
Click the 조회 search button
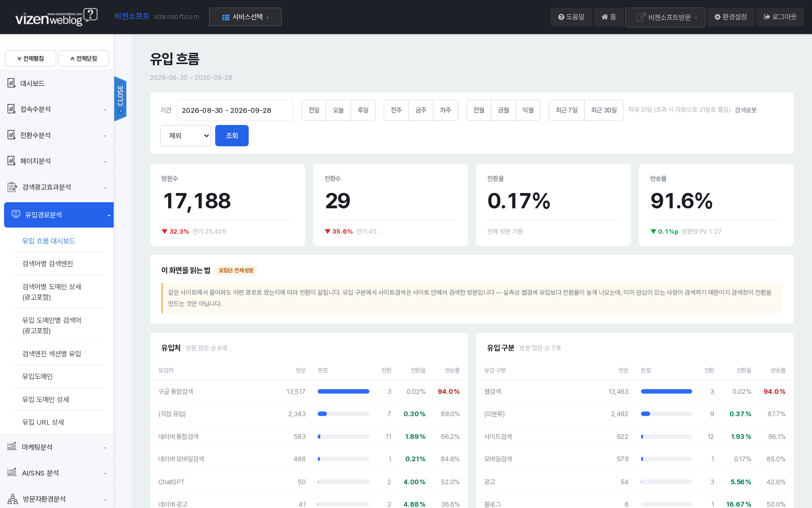tap(232, 135)
